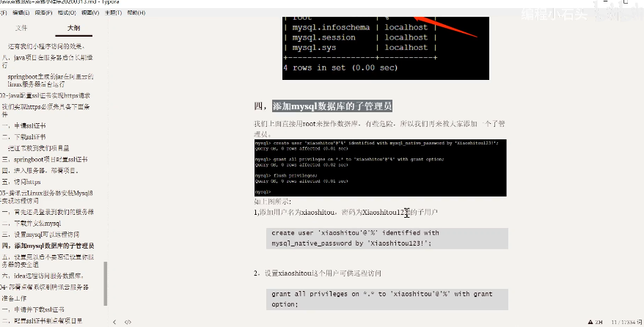The image size is (644, 327).
Task: Go to outline item 一，申请并下载ssl证书
Action: (x=33, y=309)
